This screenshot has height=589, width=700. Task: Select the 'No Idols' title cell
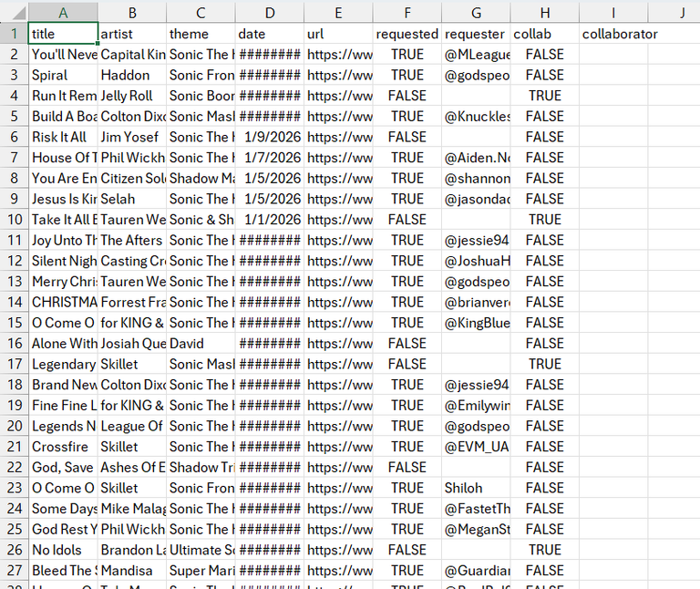coord(63,550)
